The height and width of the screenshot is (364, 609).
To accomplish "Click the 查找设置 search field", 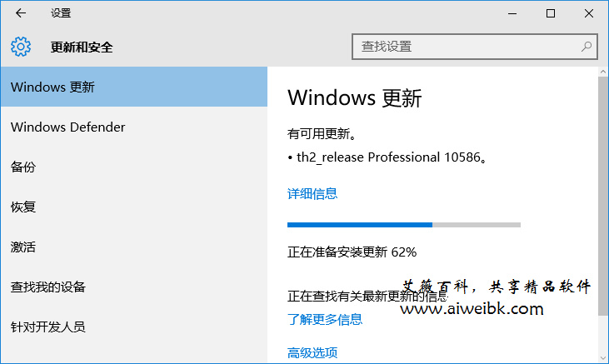I will (475, 47).
